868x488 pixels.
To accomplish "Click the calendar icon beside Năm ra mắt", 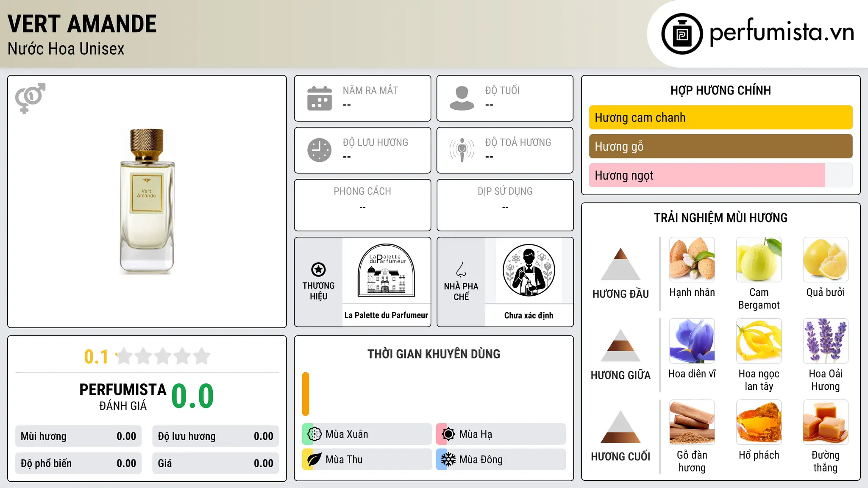I will pos(320,98).
